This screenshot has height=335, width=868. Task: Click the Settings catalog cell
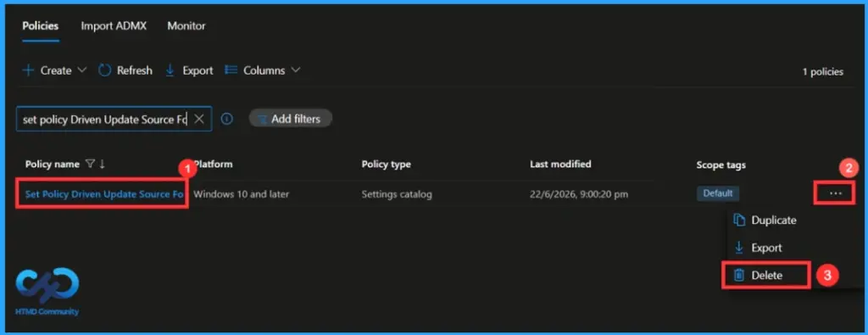click(x=397, y=194)
